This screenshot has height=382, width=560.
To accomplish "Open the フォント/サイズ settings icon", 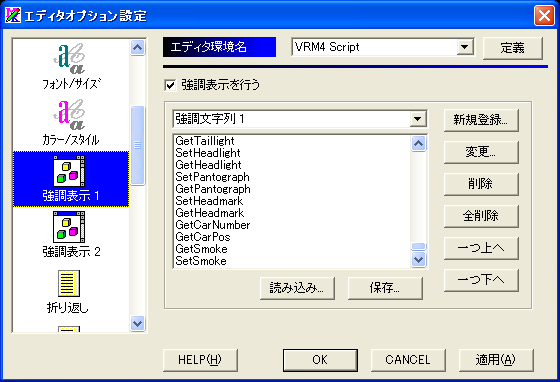I will (71, 66).
